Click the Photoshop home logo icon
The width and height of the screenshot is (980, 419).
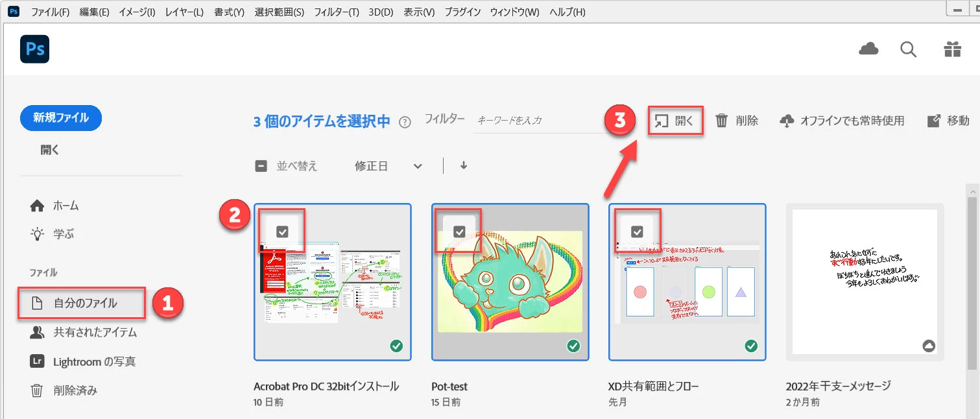[35, 49]
